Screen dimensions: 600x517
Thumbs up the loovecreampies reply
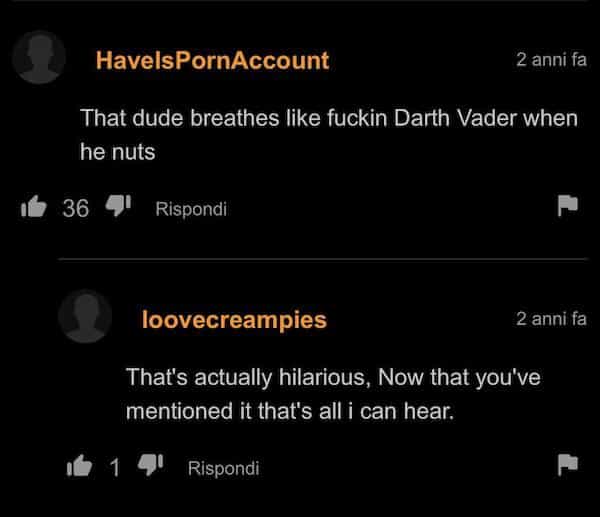(79, 466)
